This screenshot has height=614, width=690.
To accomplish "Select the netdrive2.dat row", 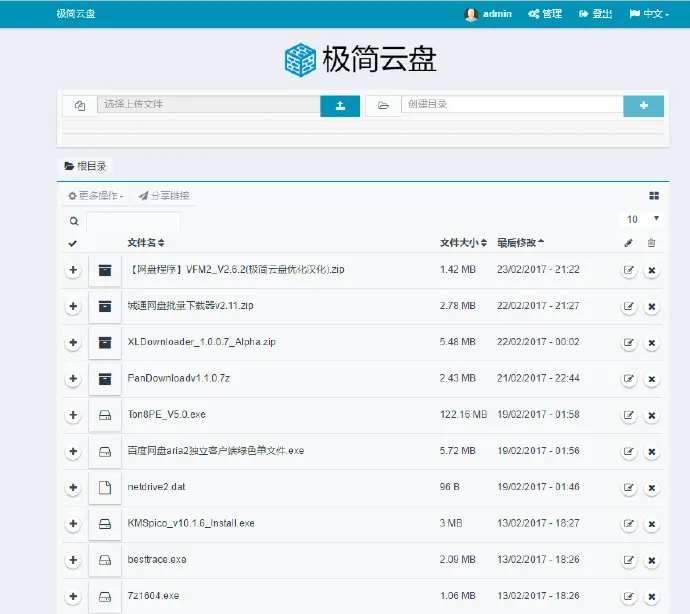I will [x=73, y=487].
